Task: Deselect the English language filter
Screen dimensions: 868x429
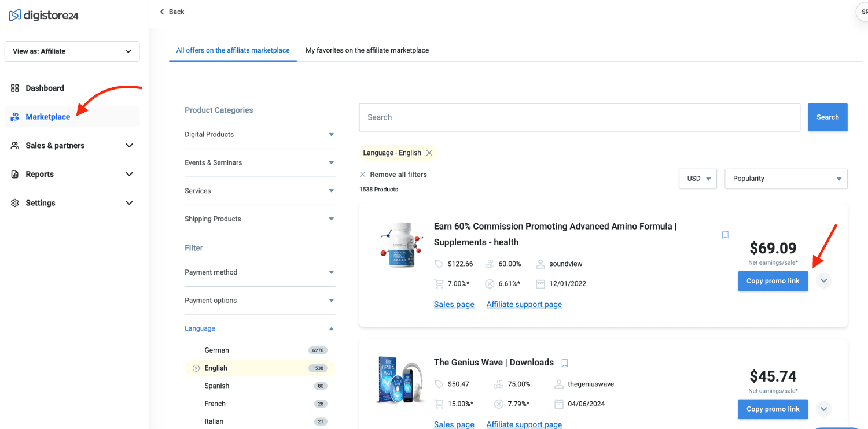Action: [196, 368]
